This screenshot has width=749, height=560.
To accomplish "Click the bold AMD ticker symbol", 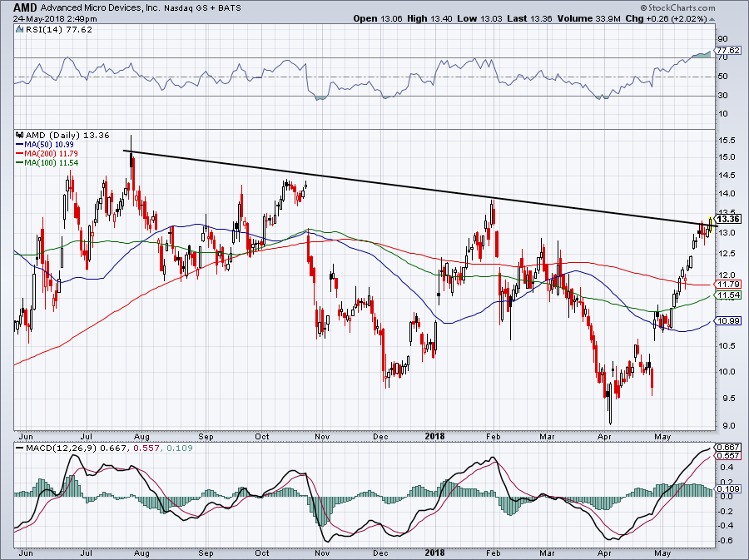I will (25, 7).
